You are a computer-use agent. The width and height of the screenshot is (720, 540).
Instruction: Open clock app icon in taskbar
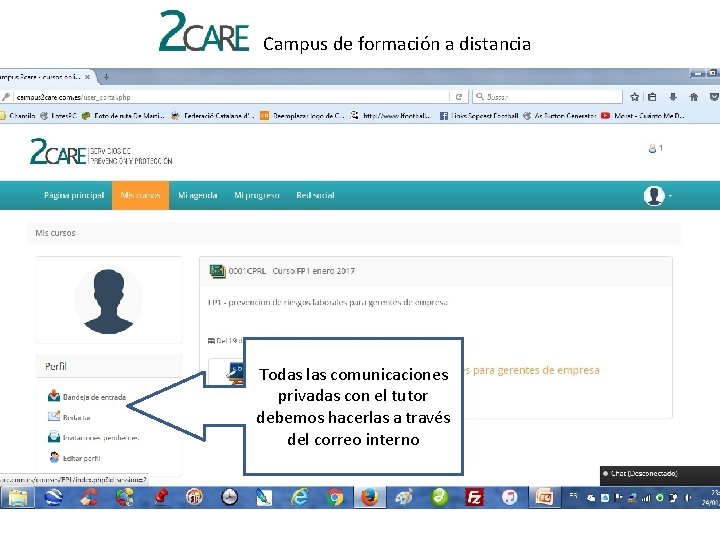[229, 497]
